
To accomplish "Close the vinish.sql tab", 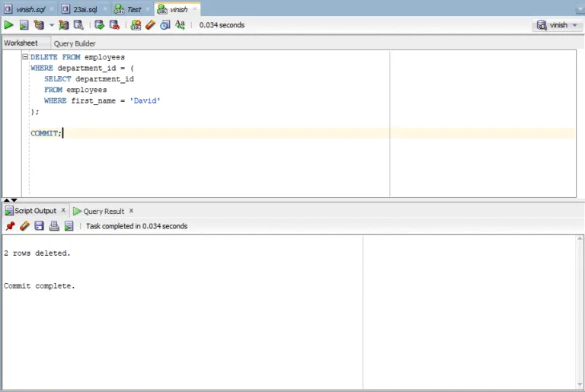I will click(x=52, y=8).
